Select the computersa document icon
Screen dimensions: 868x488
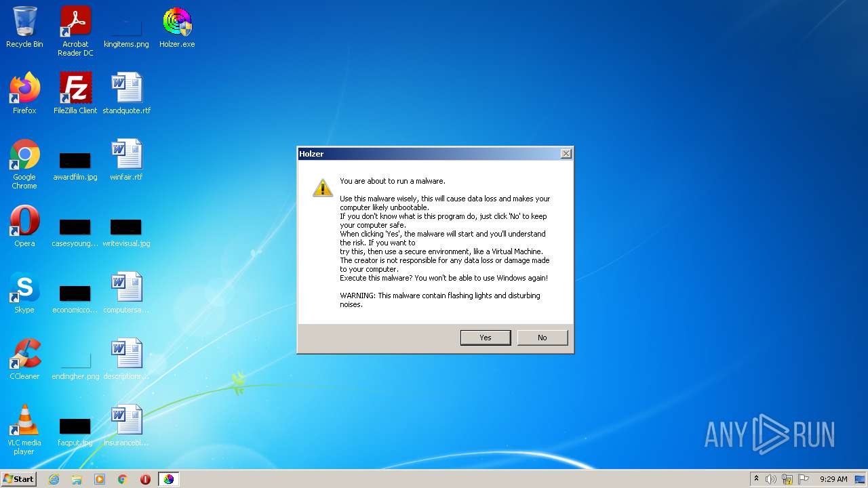[126, 293]
